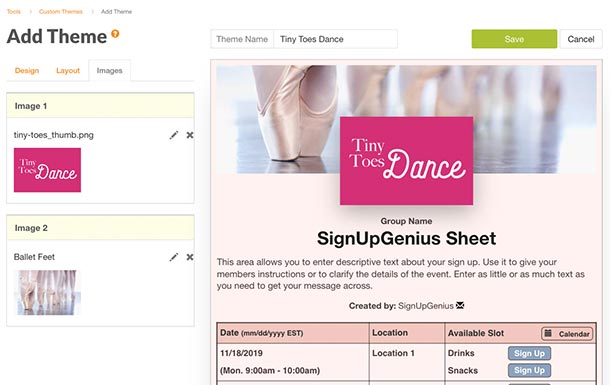Cancel adding the theme
The image size is (610, 385).
pos(581,39)
